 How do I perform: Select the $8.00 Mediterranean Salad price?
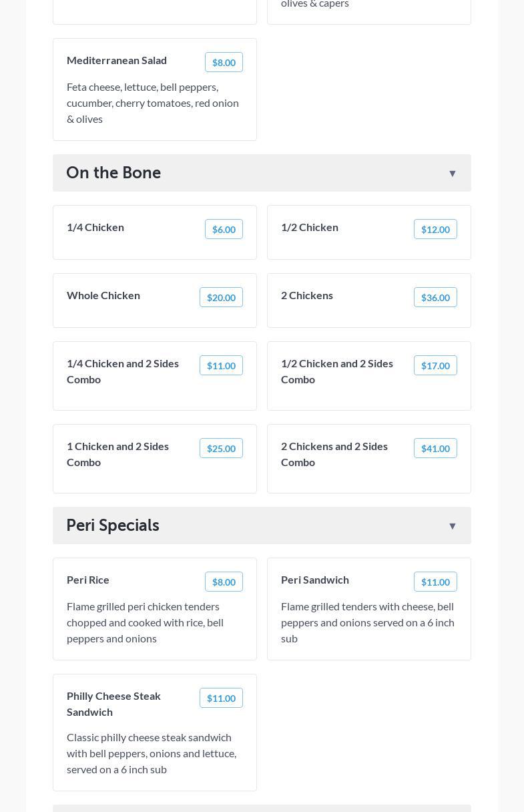pyautogui.click(x=224, y=62)
